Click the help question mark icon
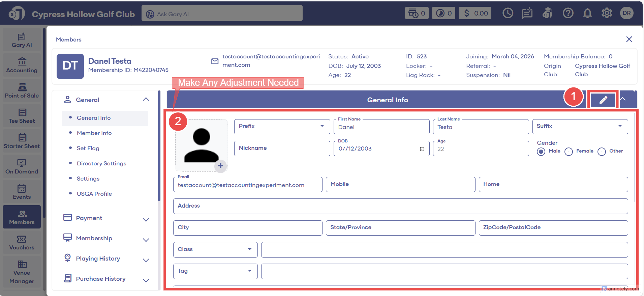644x296 pixels. click(568, 14)
